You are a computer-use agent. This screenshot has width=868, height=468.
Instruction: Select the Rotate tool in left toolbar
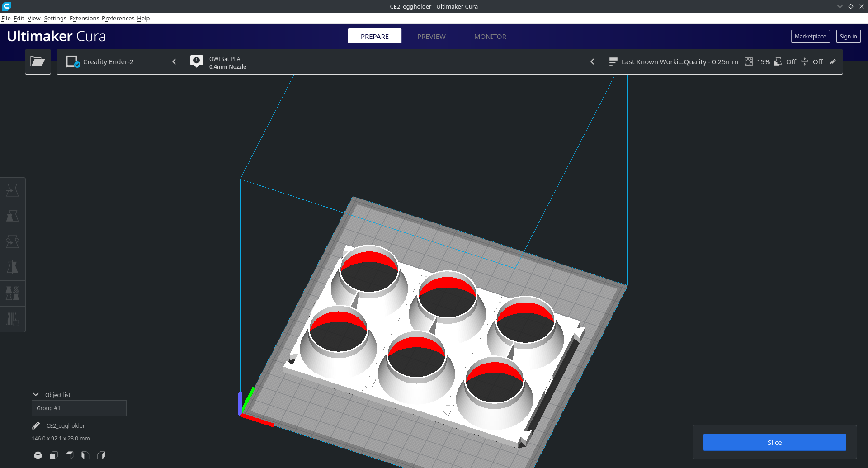[x=13, y=242]
